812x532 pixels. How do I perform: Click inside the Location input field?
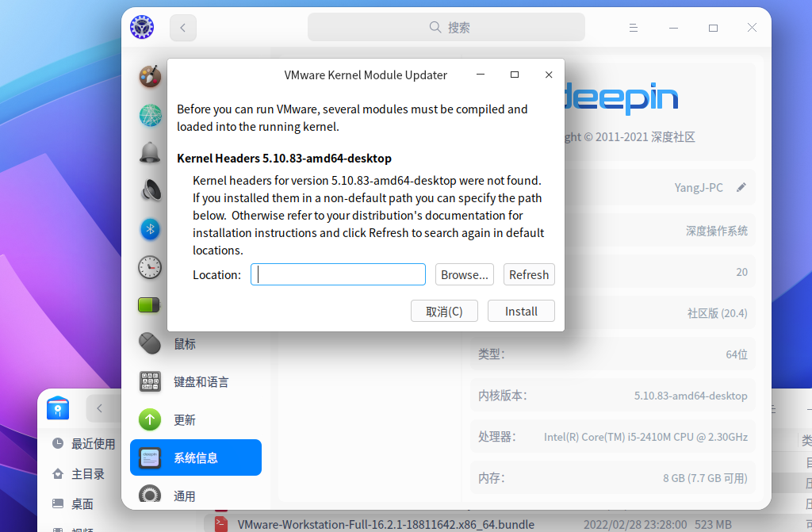pos(338,274)
